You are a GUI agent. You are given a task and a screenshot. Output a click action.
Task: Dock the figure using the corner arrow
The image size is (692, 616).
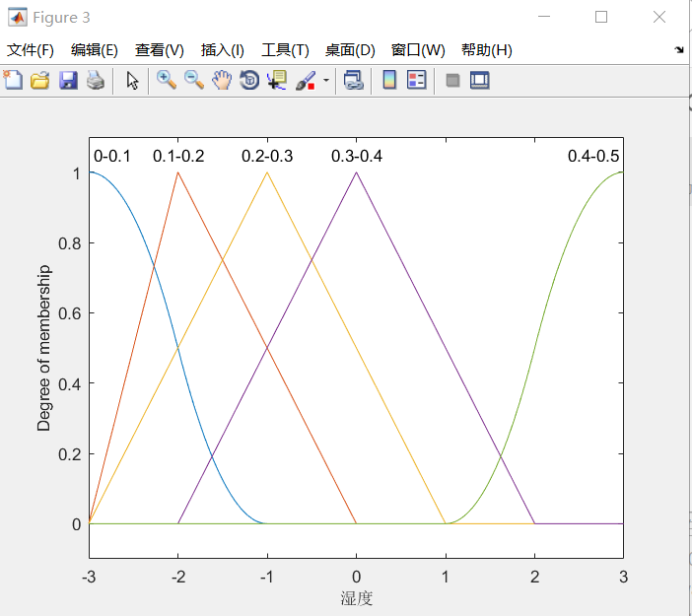click(x=679, y=50)
